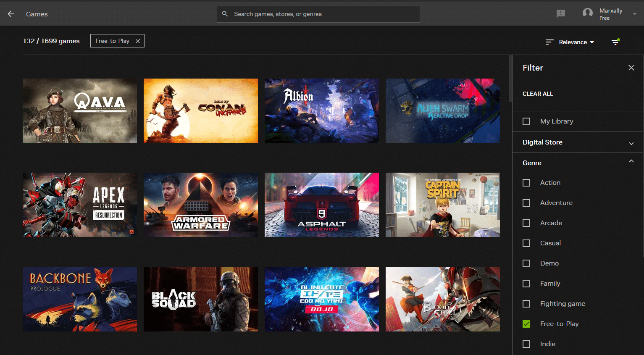Remove the Free-to-Play filter chip

pyautogui.click(x=138, y=41)
